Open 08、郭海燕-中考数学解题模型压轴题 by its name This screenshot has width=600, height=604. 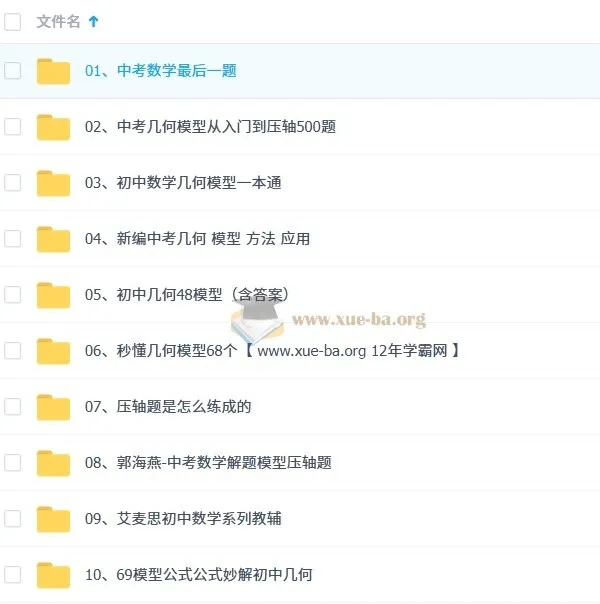click(208, 463)
